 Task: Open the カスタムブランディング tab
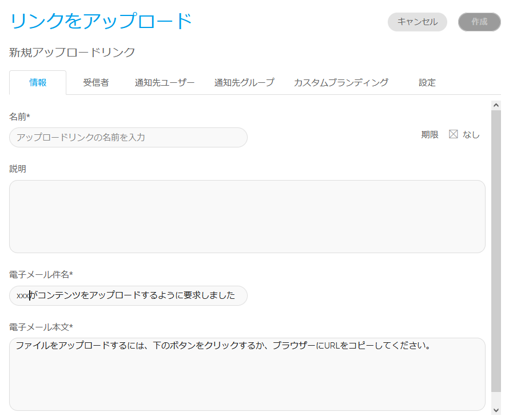tap(341, 82)
